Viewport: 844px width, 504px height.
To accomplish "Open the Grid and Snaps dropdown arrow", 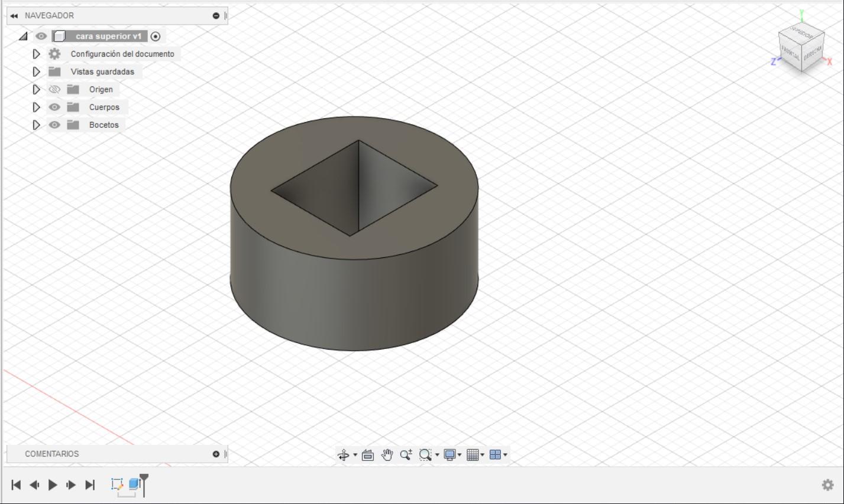I will click(x=483, y=455).
